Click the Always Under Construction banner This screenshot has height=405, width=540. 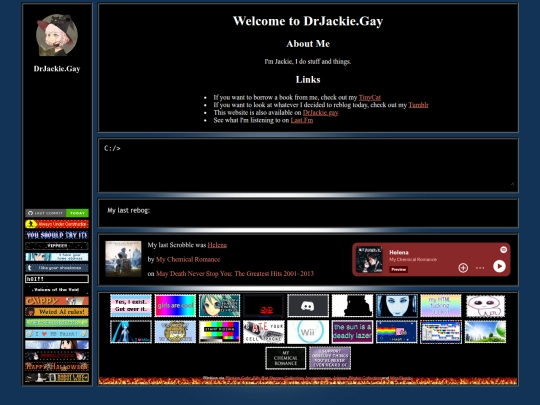57,224
